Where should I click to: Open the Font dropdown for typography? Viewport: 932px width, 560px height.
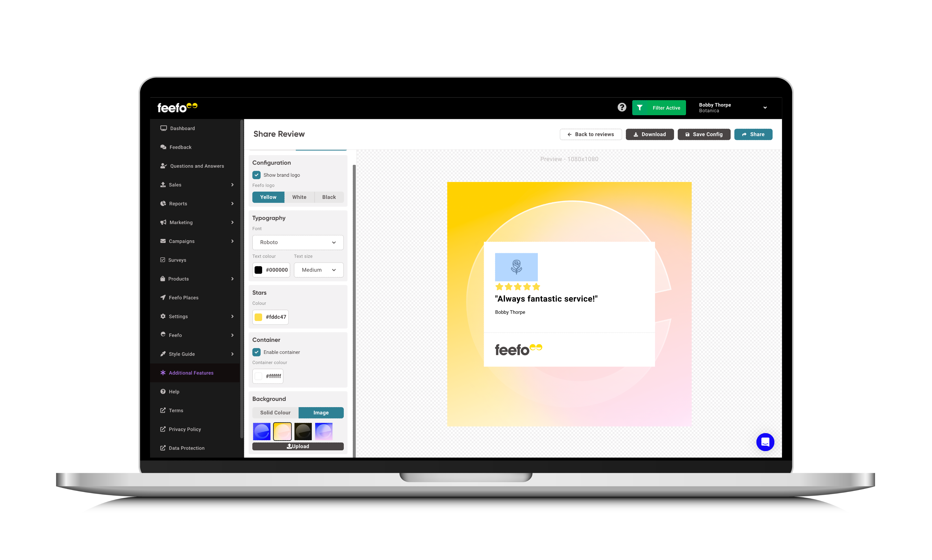coord(297,242)
